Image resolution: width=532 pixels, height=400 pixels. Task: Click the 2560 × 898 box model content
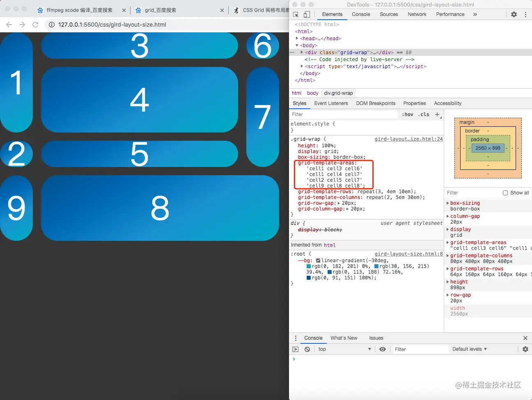(x=488, y=148)
